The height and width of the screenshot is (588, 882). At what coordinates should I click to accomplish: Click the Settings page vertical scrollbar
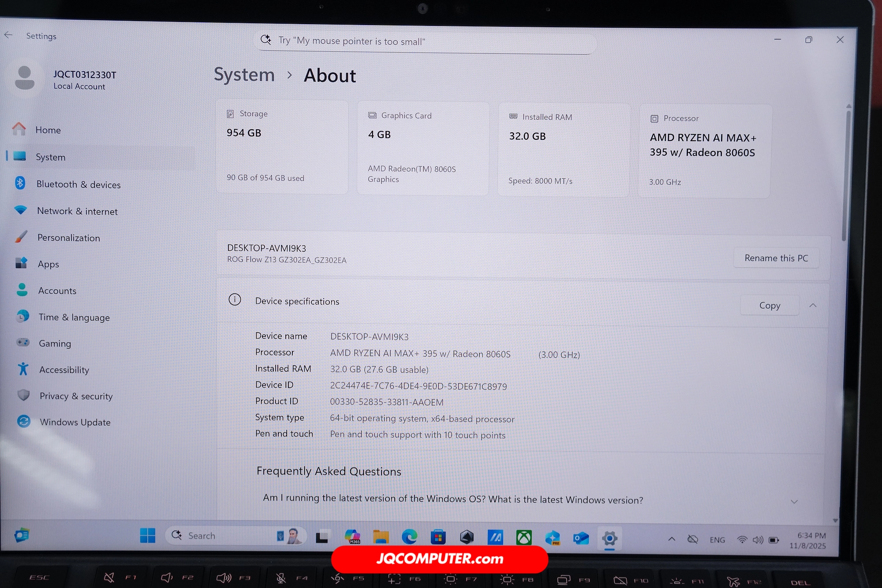click(x=845, y=176)
